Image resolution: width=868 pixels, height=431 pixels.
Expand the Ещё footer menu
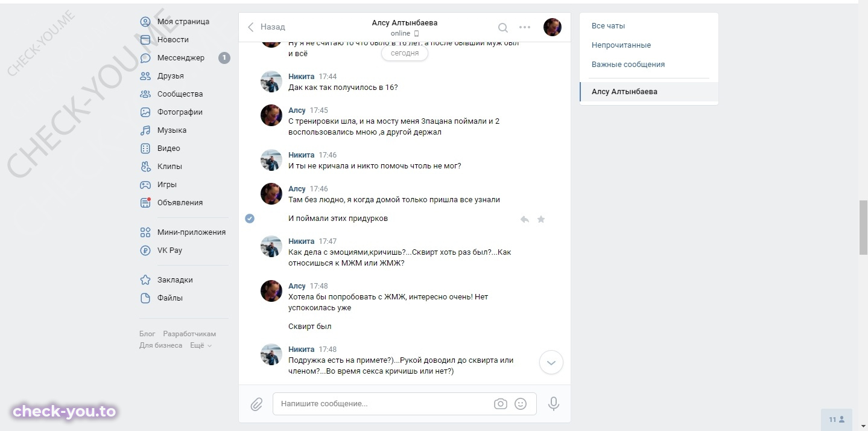(x=201, y=345)
